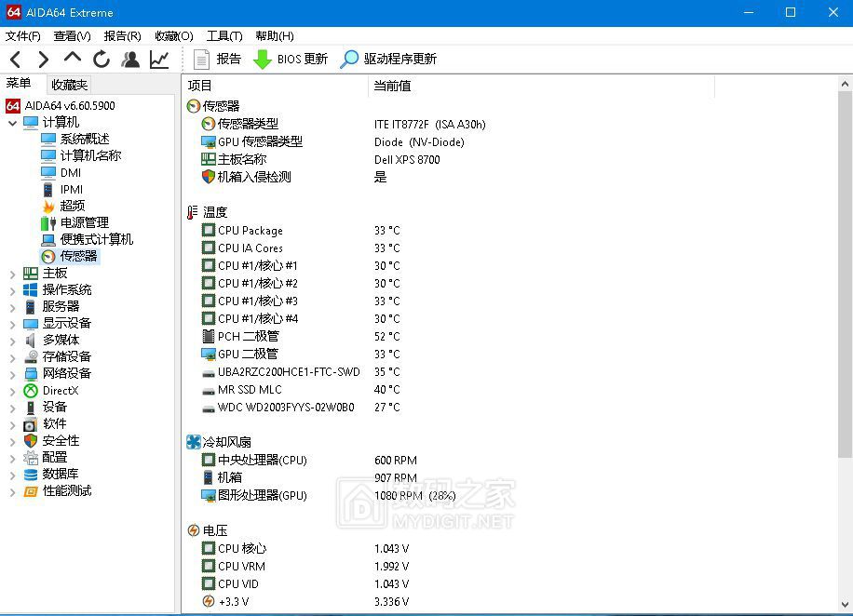Click the 驱动程序更新 magnifier icon
Image resolution: width=853 pixels, height=616 pixels.
pos(348,59)
